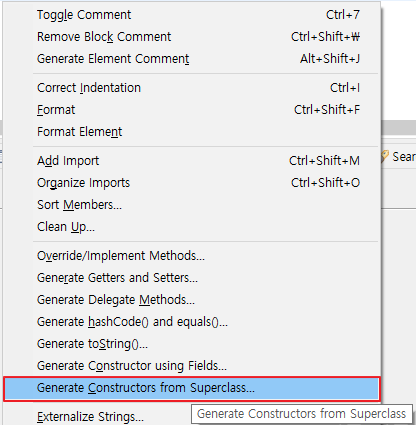This screenshot has height=425, width=416.
Task: Select Correct Indentation
Action: [192, 88]
